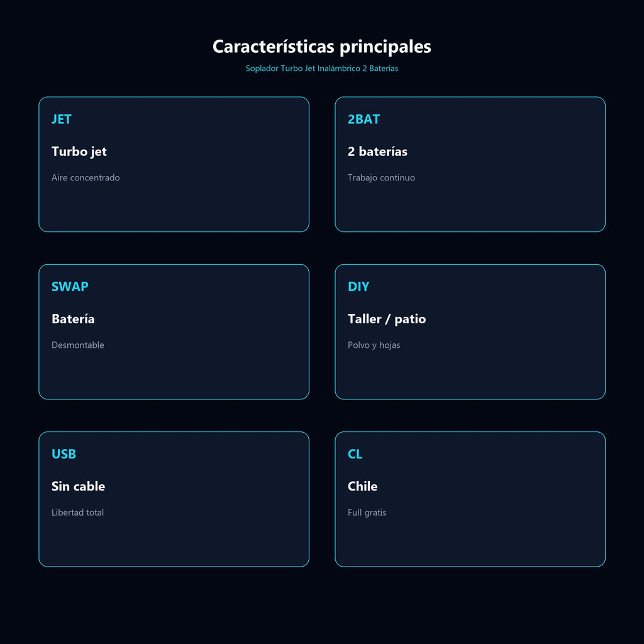
Task: Select the Taller / patio heading
Action: click(387, 319)
